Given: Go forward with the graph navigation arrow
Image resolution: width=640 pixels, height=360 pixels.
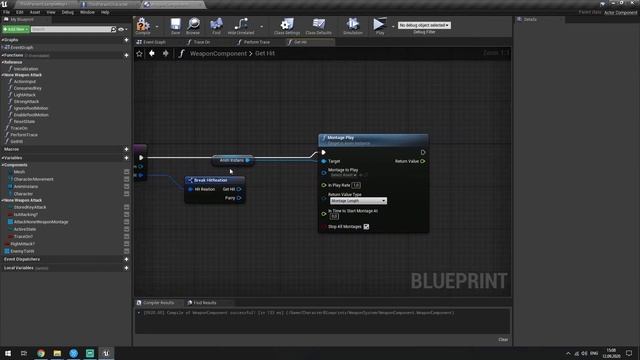Looking at the screenshot, I should [165, 53].
